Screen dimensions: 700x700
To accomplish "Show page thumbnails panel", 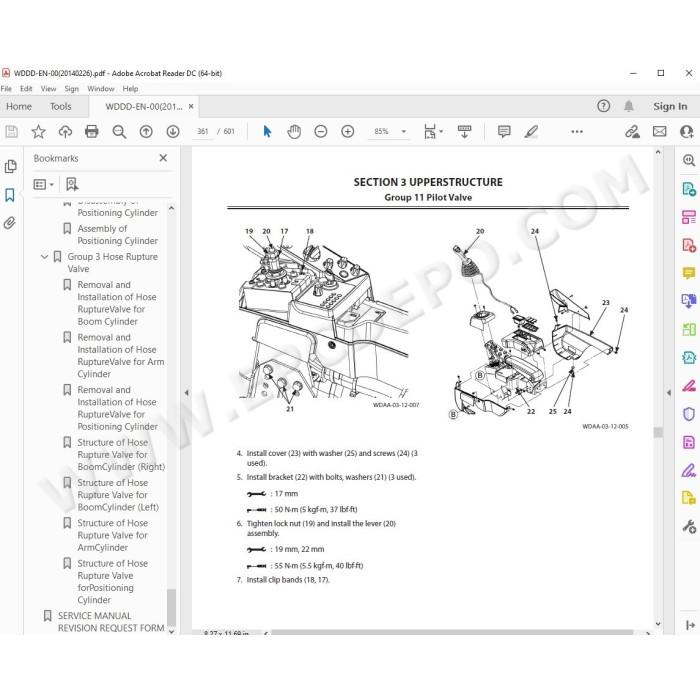I will coord(10,167).
